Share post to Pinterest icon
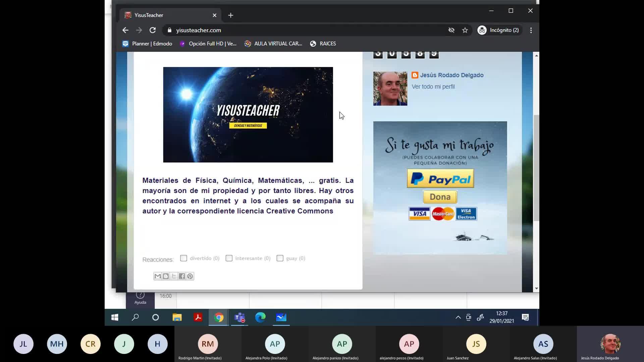 point(190,276)
